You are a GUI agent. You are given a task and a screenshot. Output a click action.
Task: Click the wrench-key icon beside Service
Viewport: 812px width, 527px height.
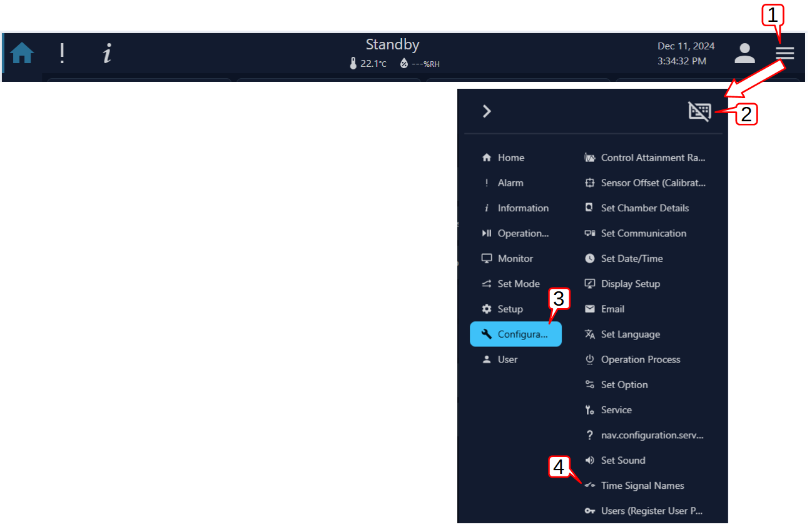[589, 410]
